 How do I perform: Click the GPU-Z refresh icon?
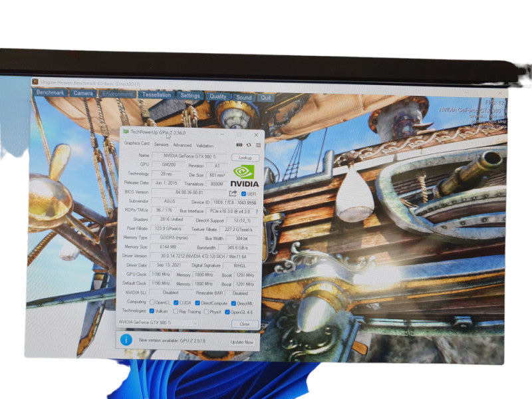(249, 145)
